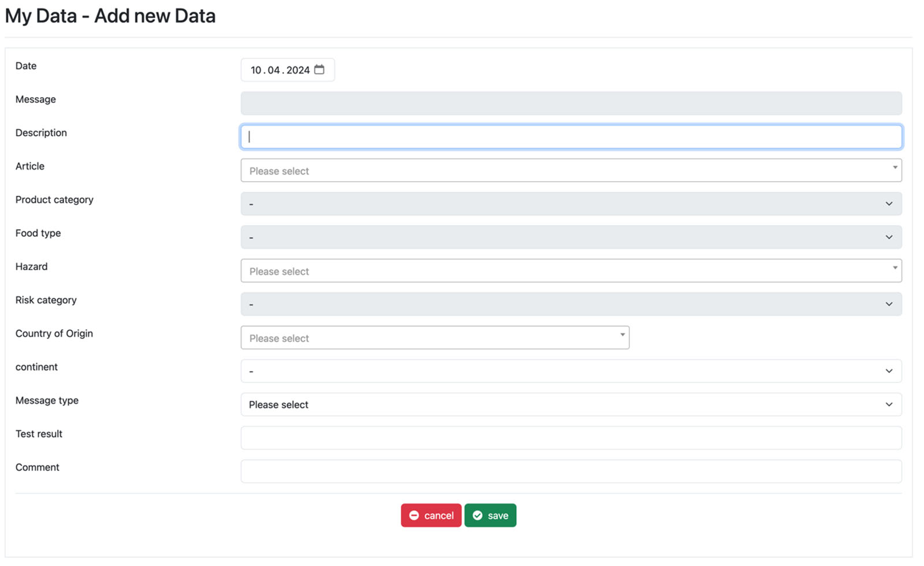
Task: Click the minus icon on cancel button
Action: (x=414, y=515)
